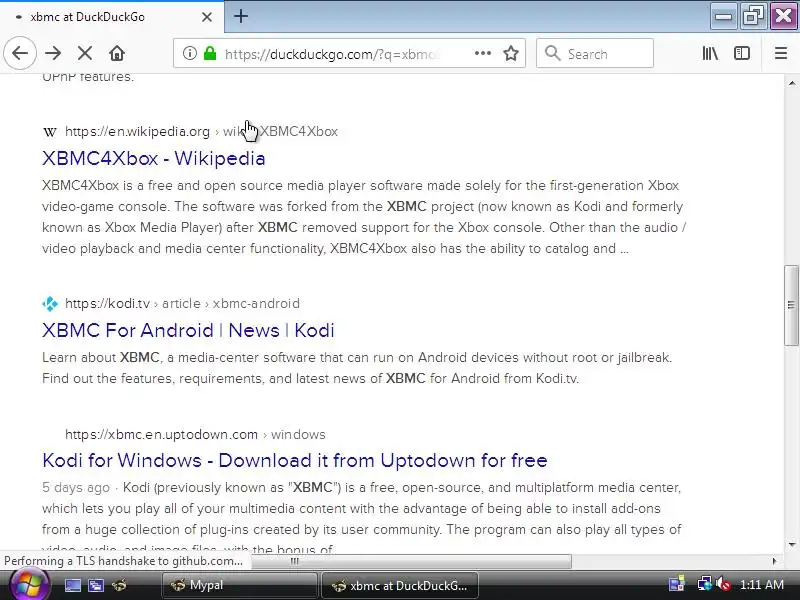
Task: Launch Mypal from quick launch icon
Action: 119,585
